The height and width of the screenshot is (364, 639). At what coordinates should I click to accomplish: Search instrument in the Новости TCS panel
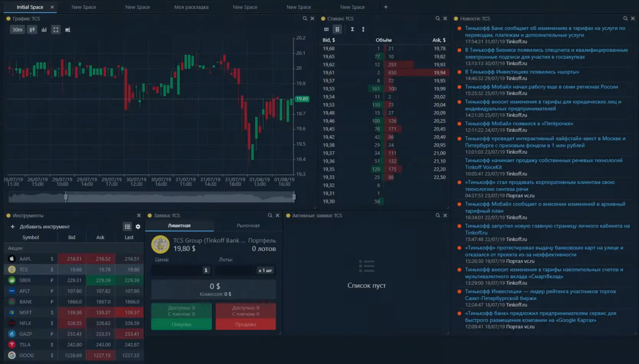pos(626,18)
